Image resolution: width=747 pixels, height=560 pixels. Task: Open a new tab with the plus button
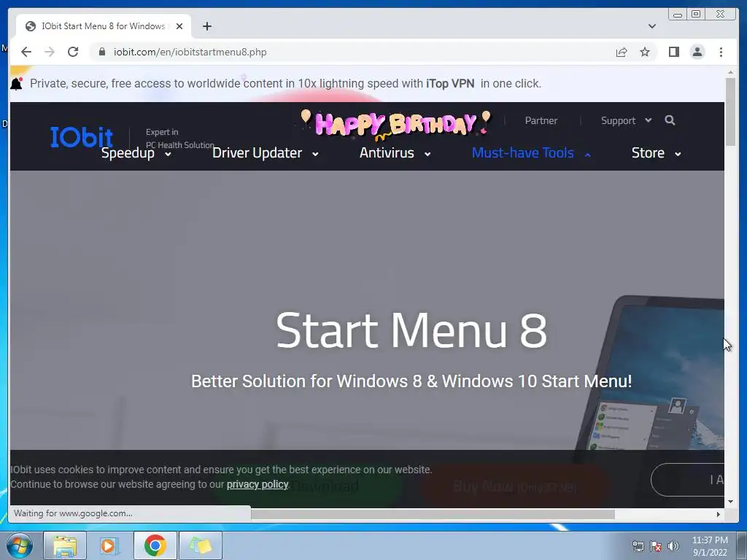pyautogui.click(x=206, y=26)
